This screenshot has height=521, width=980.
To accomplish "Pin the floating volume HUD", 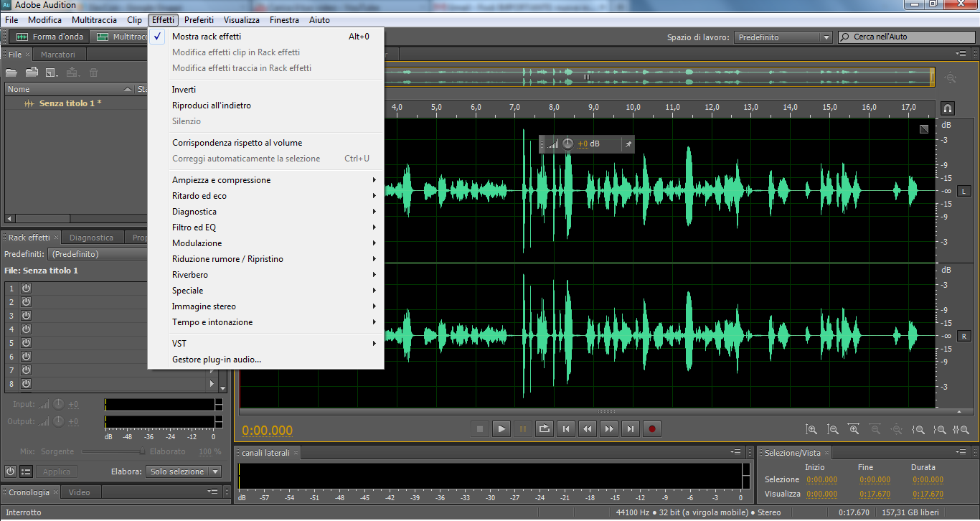I will (628, 144).
